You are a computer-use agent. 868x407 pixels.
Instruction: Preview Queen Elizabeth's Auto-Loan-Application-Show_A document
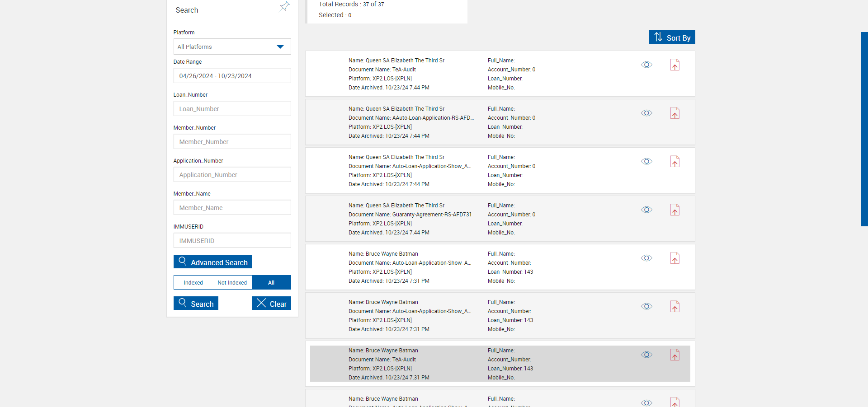[x=647, y=161]
